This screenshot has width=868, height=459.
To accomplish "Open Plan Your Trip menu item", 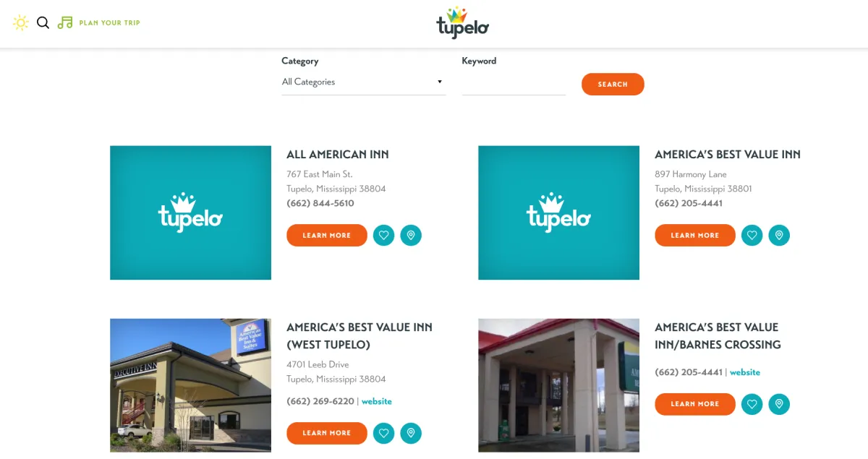I will tap(110, 23).
